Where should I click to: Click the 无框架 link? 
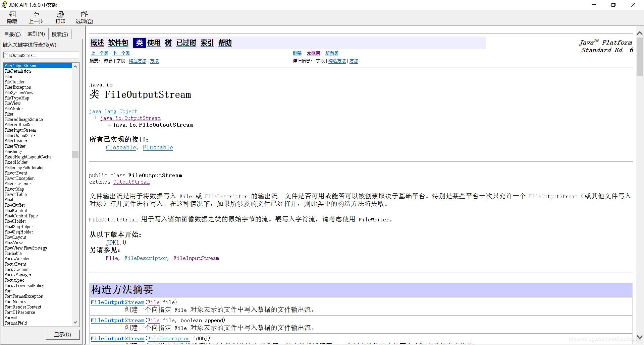(x=313, y=53)
